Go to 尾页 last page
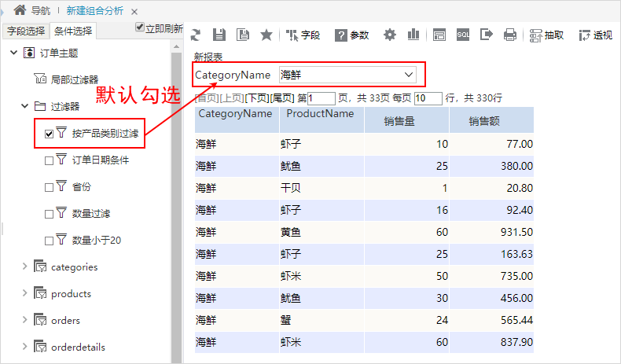This screenshot has width=621, height=364. (282, 97)
